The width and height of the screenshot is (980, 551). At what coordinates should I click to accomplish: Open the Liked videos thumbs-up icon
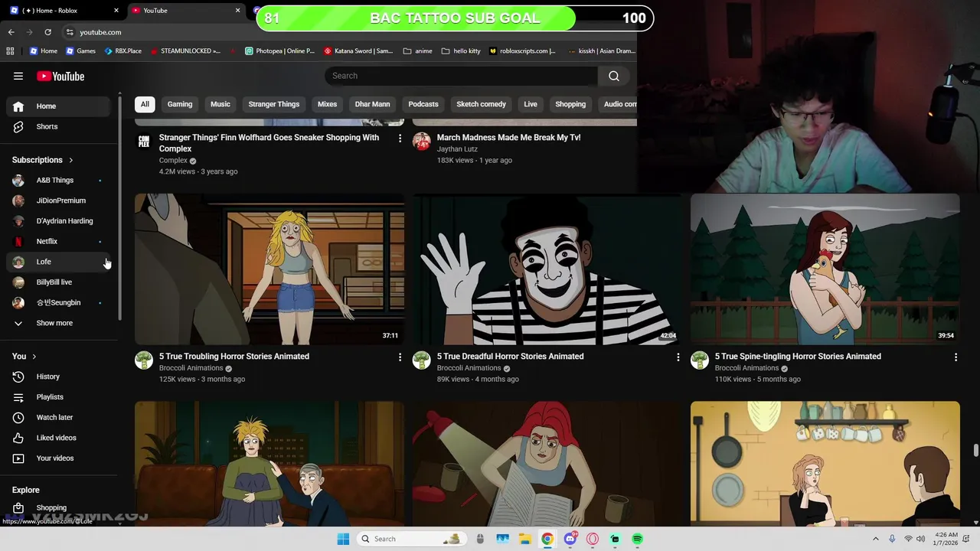click(x=18, y=438)
